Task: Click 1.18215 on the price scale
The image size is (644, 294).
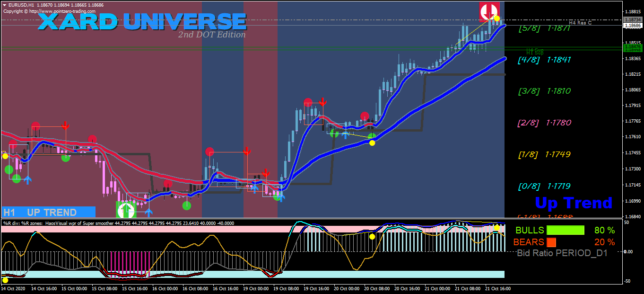Action: pos(633,74)
